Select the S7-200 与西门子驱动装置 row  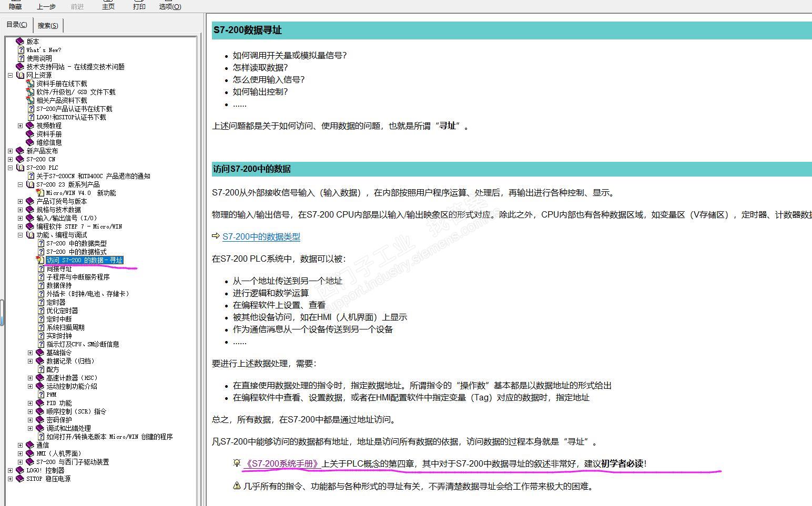point(73,462)
